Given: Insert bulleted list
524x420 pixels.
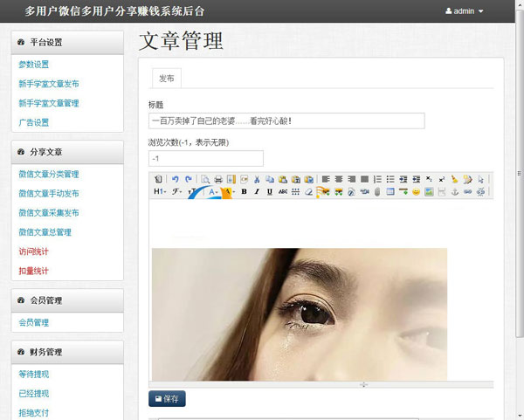Looking at the screenshot, I should pyautogui.click(x=390, y=179).
